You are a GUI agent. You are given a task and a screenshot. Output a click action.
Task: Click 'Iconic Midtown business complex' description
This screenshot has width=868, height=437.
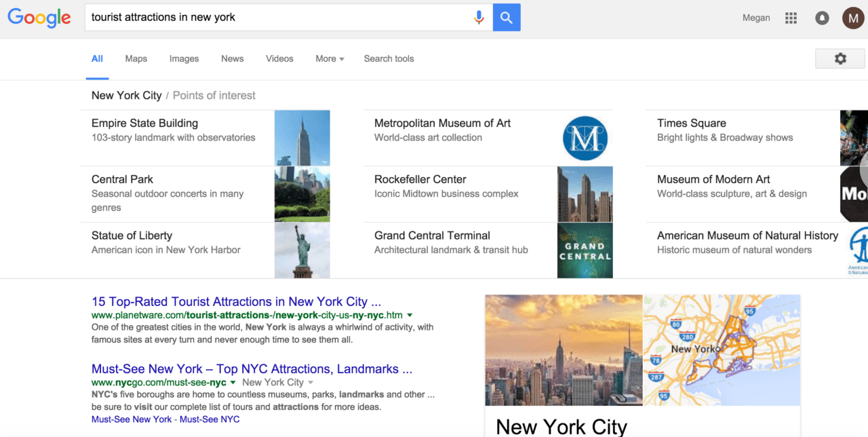pyautogui.click(x=446, y=194)
